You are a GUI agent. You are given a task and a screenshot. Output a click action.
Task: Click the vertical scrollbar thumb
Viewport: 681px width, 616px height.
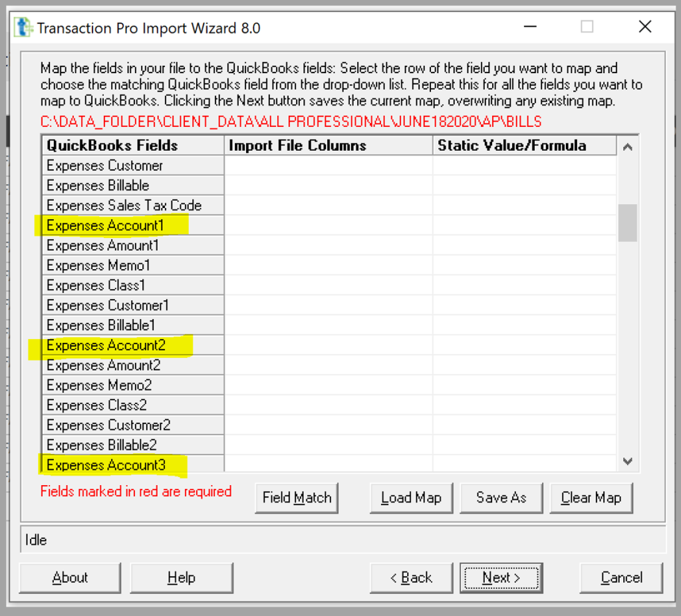click(x=628, y=223)
